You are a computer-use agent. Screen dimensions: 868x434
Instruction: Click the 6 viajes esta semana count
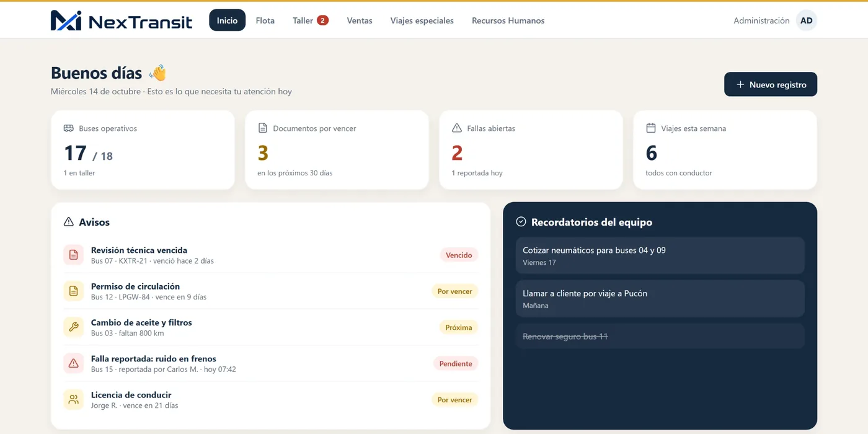tap(652, 153)
